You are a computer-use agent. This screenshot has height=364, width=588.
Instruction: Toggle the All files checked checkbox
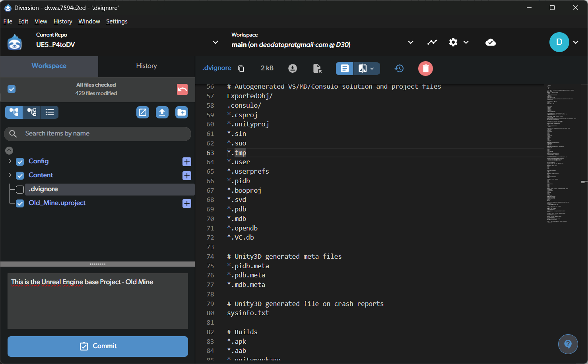[x=12, y=89]
